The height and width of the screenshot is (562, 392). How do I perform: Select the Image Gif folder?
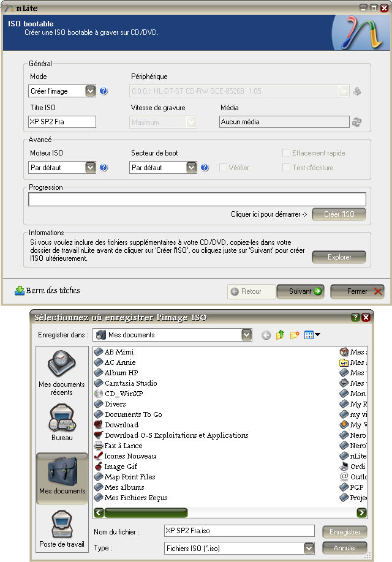click(x=116, y=466)
